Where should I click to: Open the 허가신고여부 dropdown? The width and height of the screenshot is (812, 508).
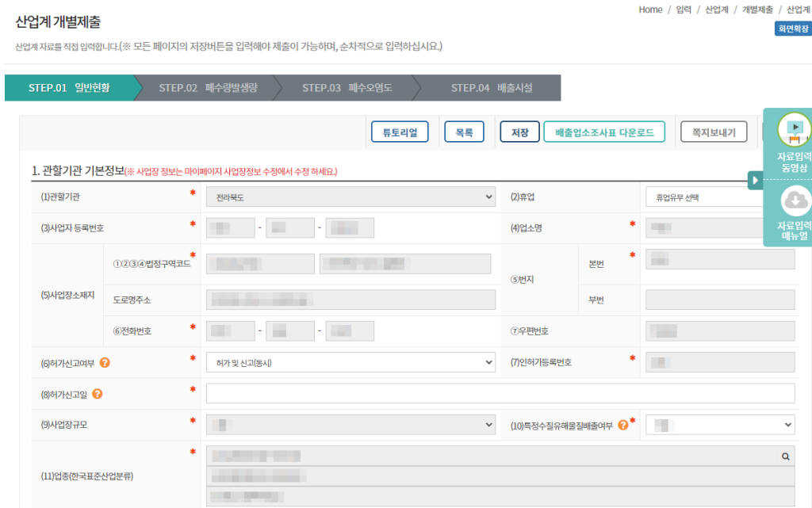pos(350,363)
